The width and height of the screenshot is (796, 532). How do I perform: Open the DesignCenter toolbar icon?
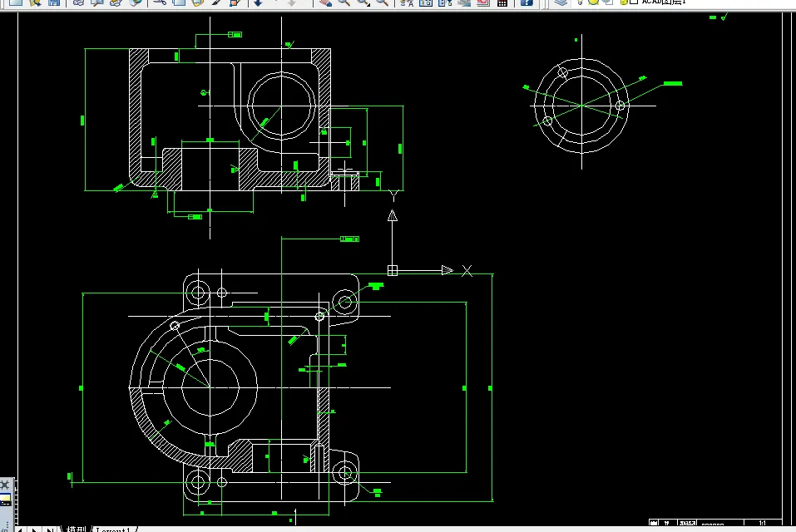point(426,2)
